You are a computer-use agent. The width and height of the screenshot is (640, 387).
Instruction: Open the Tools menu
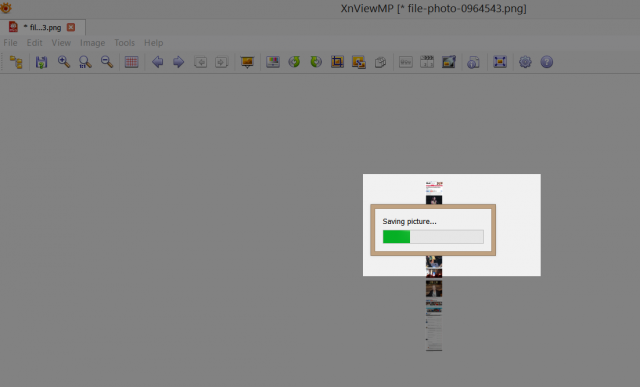(124, 43)
